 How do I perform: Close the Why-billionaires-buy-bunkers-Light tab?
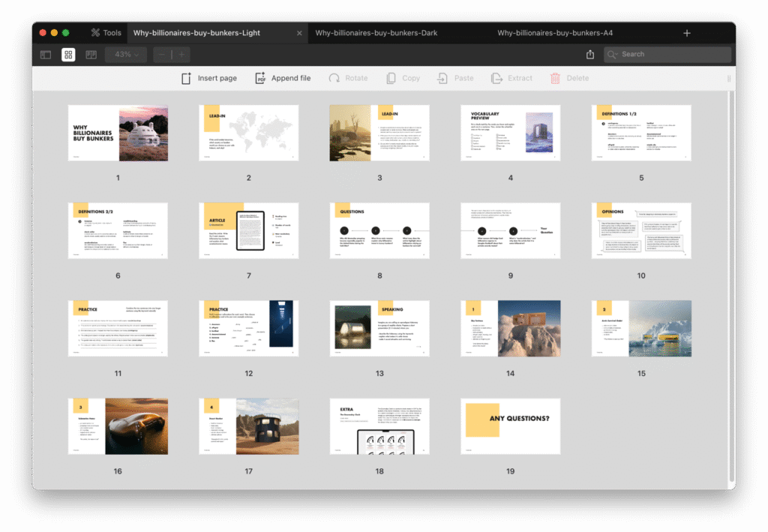coord(299,33)
